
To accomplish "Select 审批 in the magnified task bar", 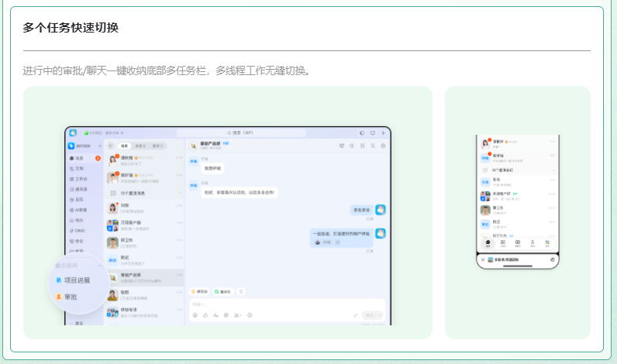I will pos(70,297).
